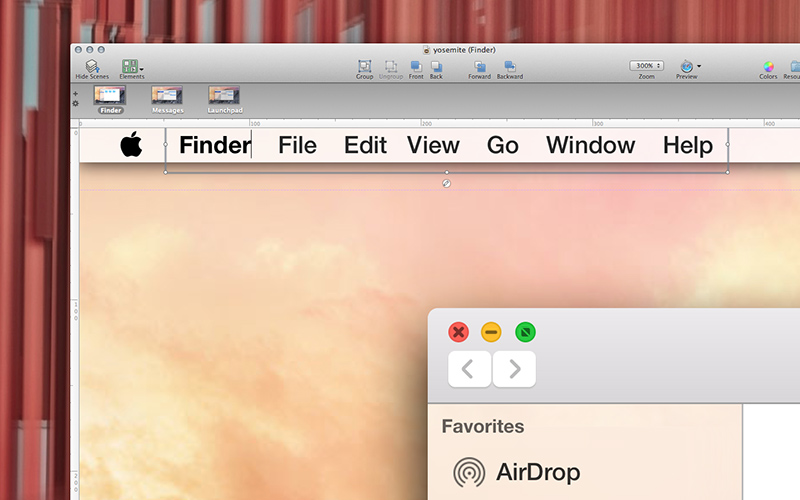The width and height of the screenshot is (800, 500).
Task: Select the Finder scene thumbnail
Action: [110, 95]
